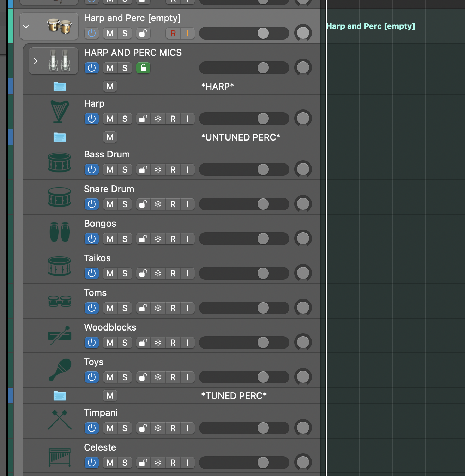Unlock the HARP AND PERC MICS track

coord(143,68)
